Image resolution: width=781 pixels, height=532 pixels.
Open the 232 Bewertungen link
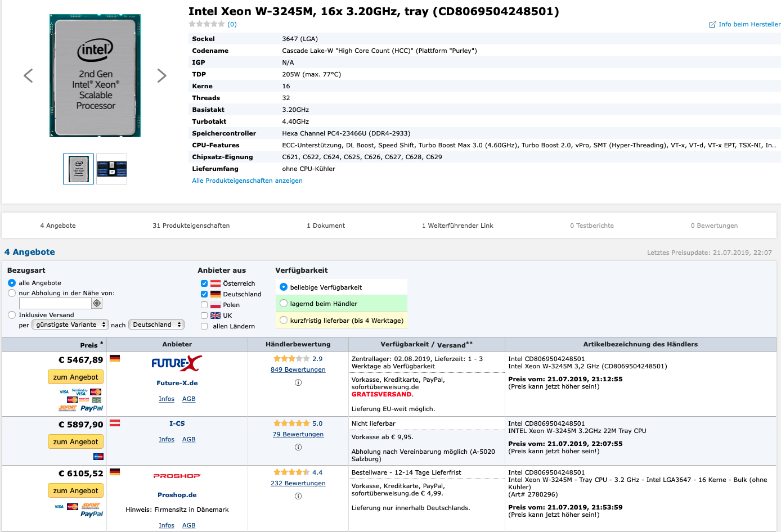(x=298, y=483)
